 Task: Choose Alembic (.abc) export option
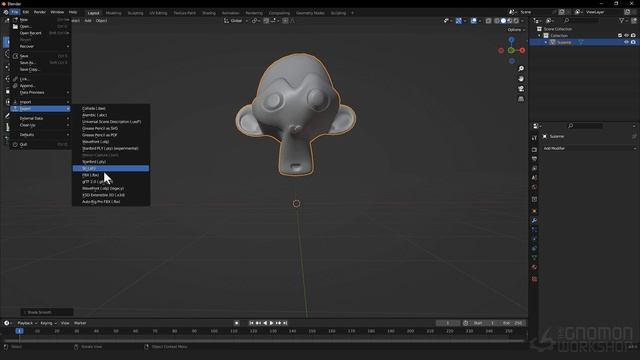[111, 115]
